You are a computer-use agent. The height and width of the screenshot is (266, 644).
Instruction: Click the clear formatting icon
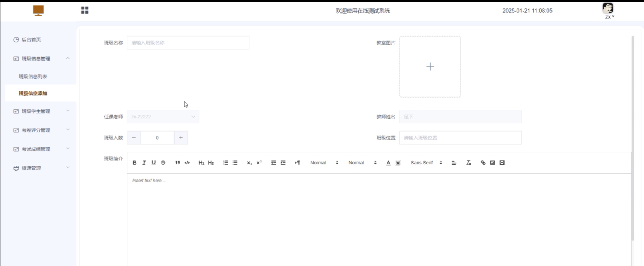468,163
